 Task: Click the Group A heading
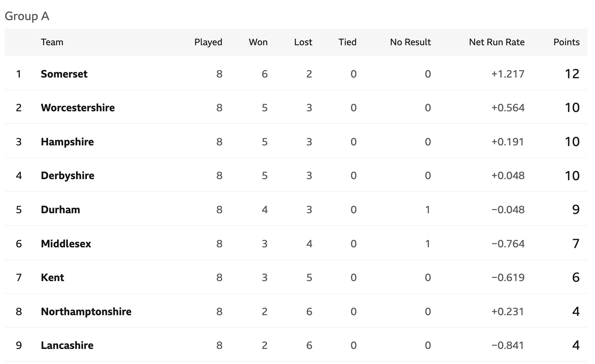click(27, 16)
